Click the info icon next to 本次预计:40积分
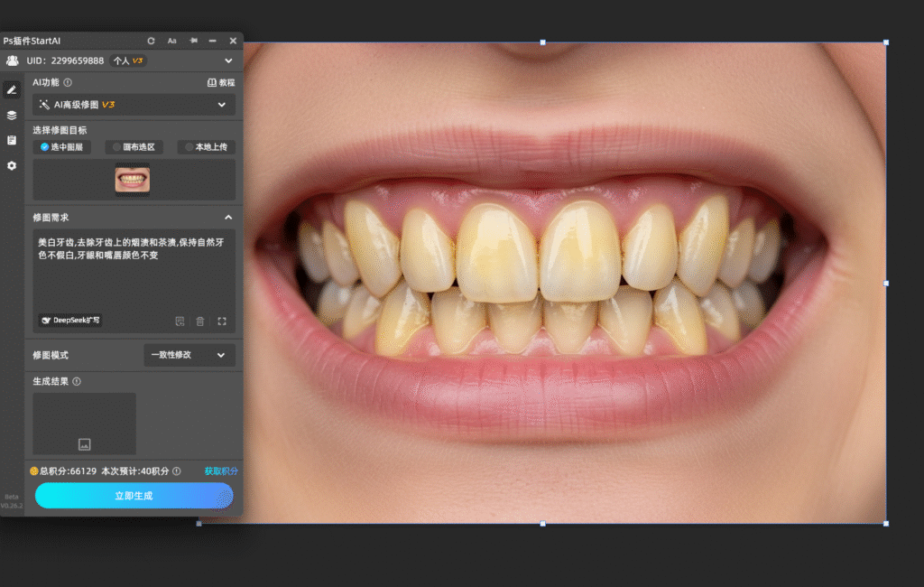924x587 pixels. point(177,471)
